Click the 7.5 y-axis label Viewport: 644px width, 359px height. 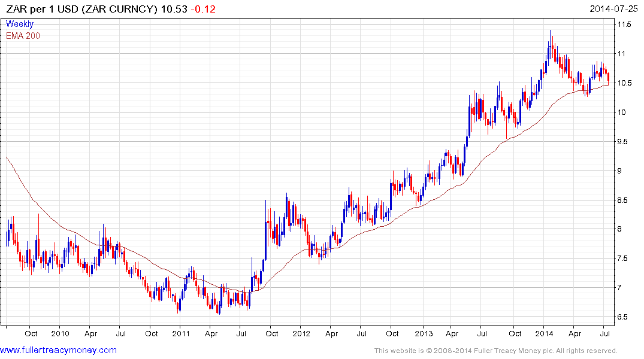point(622,258)
